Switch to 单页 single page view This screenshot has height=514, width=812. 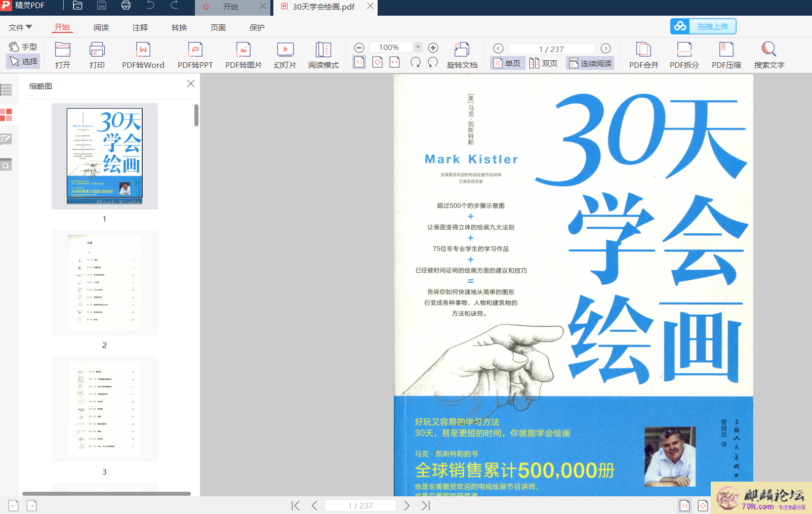coord(507,63)
